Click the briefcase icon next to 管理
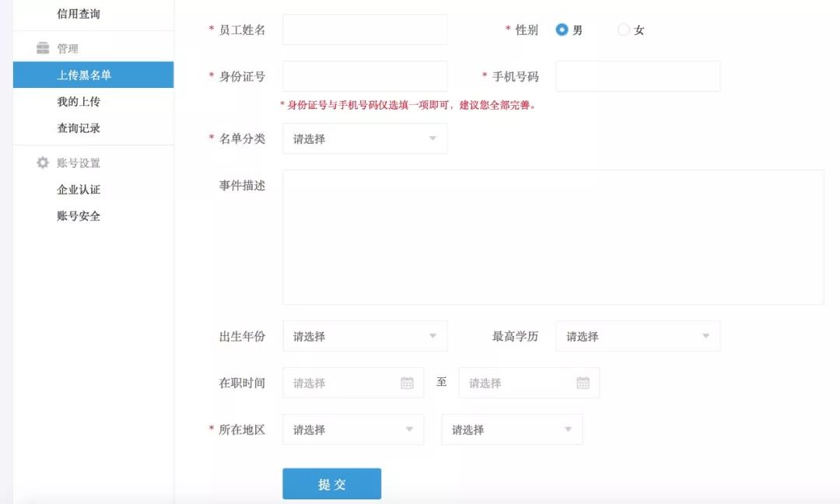Screen dimensions: 840x504 [x=41, y=47]
